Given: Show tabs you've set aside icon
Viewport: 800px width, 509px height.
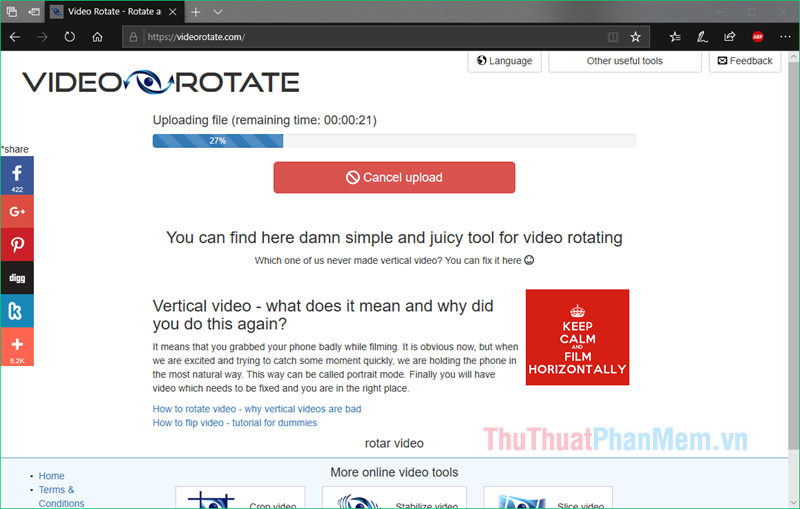Looking at the screenshot, I should point(12,11).
